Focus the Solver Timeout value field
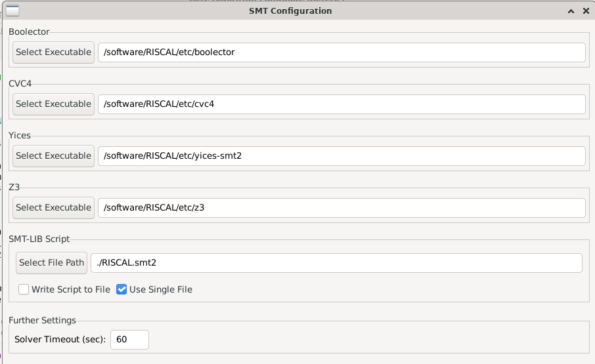The width and height of the screenshot is (595, 364). coord(129,340)
